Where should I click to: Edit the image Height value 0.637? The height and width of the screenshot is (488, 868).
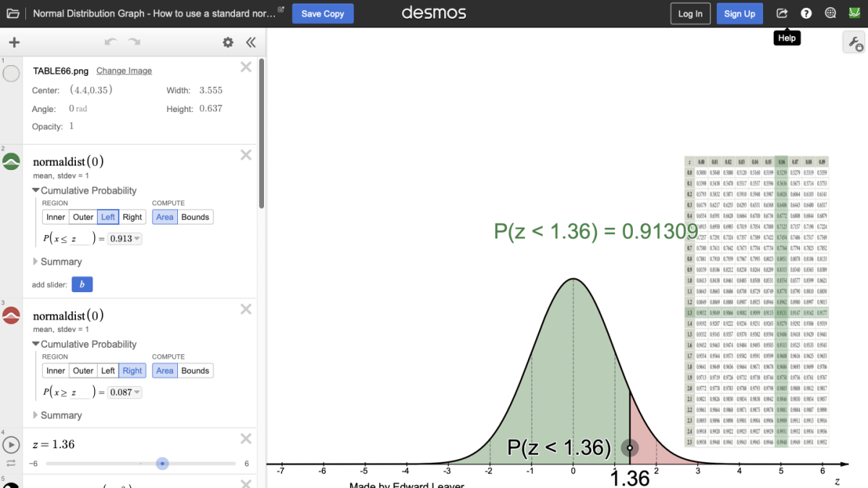click(210, 109)
